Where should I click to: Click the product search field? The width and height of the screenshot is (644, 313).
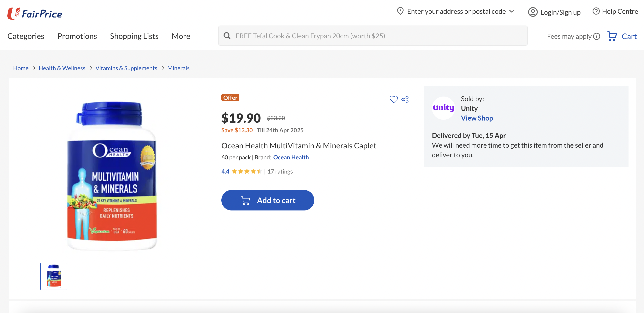[x=375, y=36]
